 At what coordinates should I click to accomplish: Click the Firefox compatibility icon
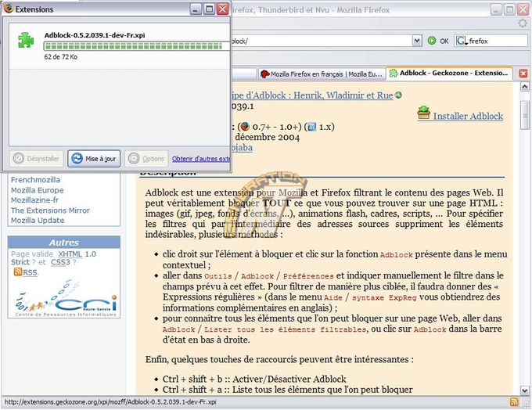(x=245, y=127)
